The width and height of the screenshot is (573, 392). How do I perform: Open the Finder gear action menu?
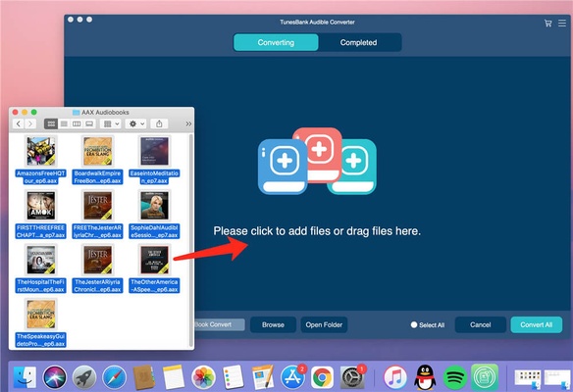[136, 123]
